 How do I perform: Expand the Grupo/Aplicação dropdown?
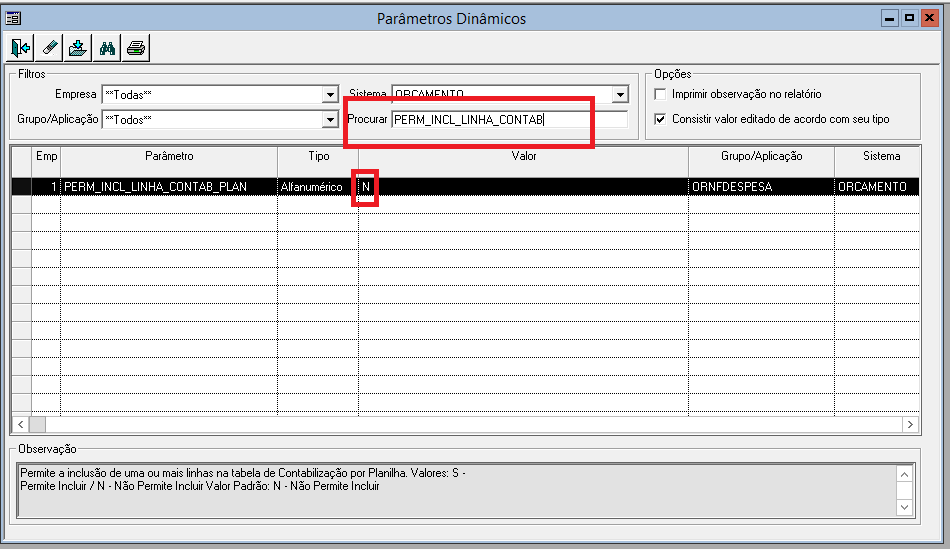(x=330, y=119)
